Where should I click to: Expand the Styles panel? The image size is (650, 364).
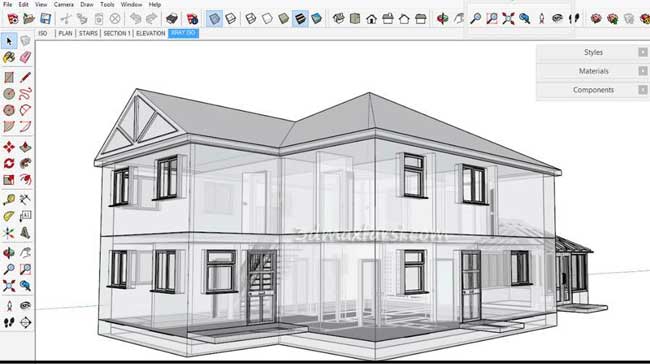tap(593, 52)
